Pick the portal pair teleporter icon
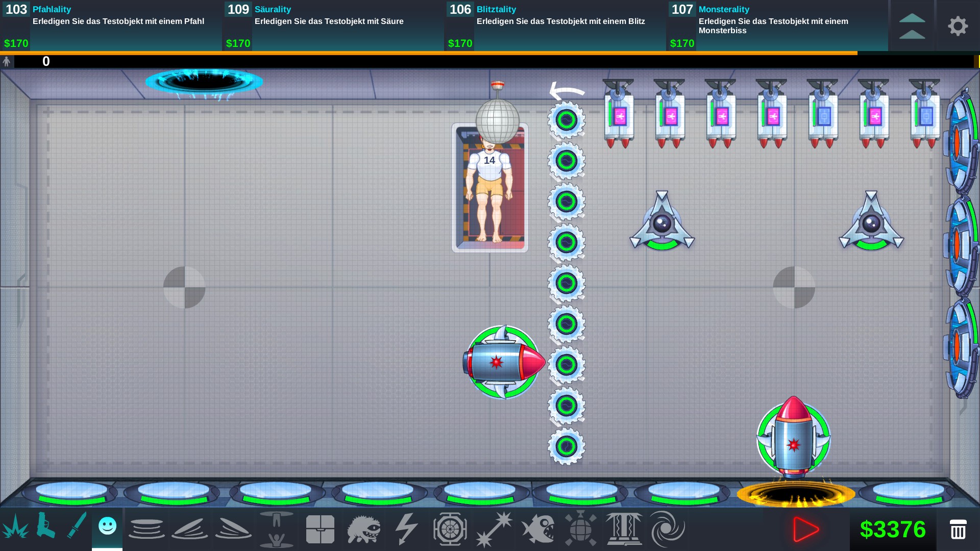Image resolution: width=980 pixels, height=551 pixels. click(276, 529)
